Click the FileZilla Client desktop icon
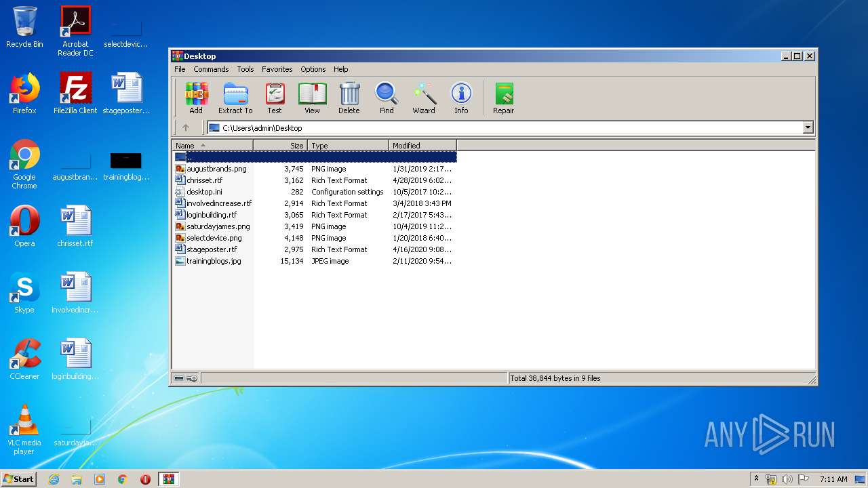Viewport: 868px width, 488px height. tap(75, 94)
